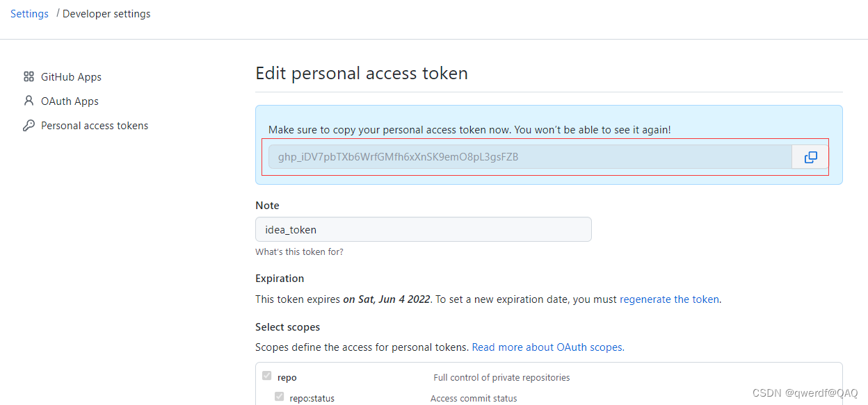Click the Note field containing idea_token
868x405 pixels.
pos(423,229)
